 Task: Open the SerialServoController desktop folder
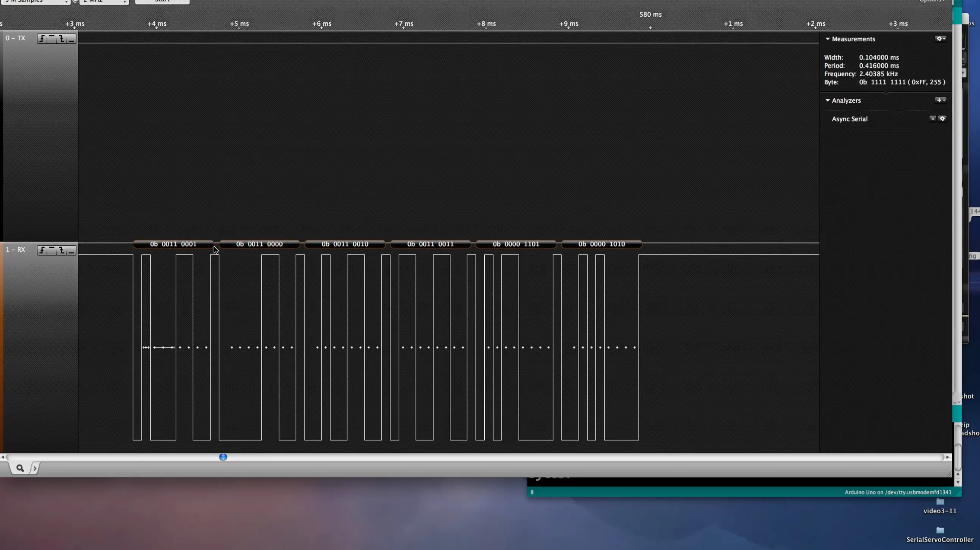(940, 531)
